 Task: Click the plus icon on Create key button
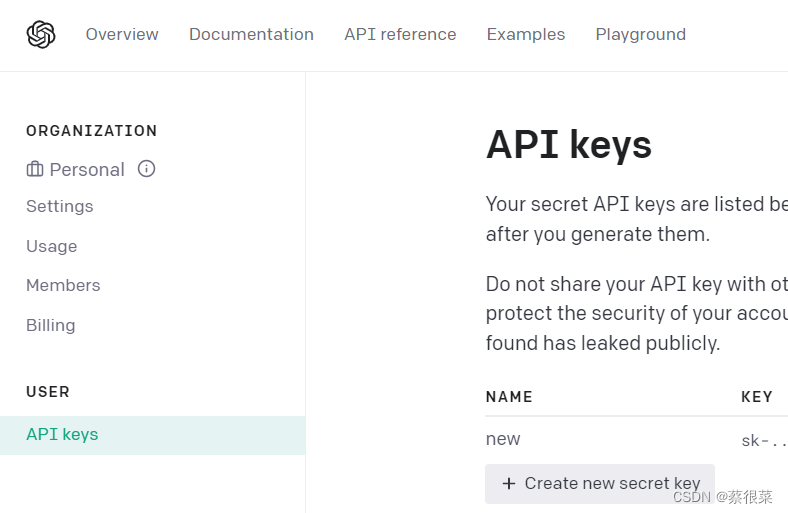509,484
